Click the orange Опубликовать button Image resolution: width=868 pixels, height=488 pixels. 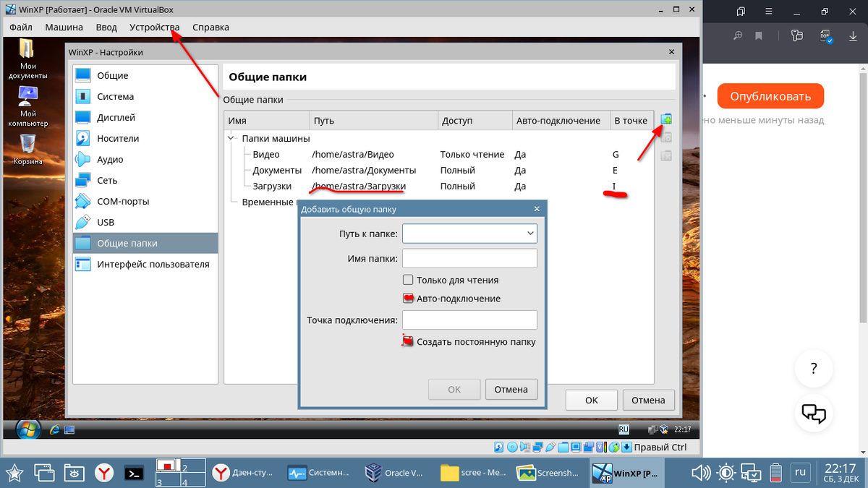coord(770,96)
